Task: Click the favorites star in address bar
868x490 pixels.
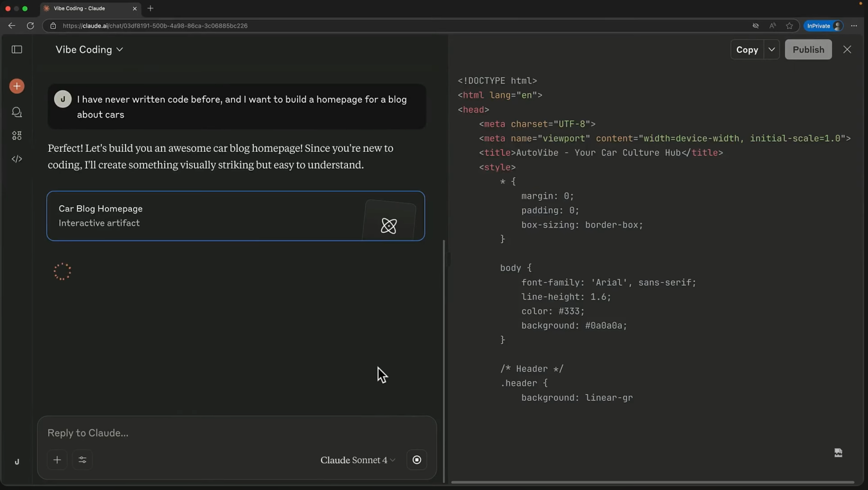Action: coord(790,26)
